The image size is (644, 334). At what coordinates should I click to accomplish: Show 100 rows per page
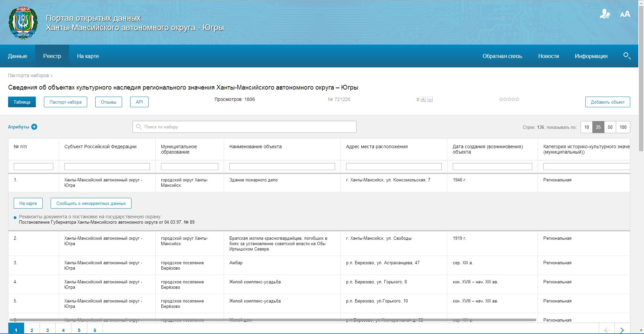click(623, 127)
